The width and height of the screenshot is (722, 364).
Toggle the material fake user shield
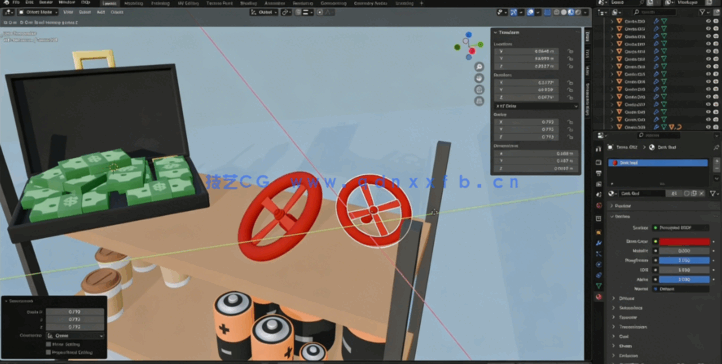(687, 194)
